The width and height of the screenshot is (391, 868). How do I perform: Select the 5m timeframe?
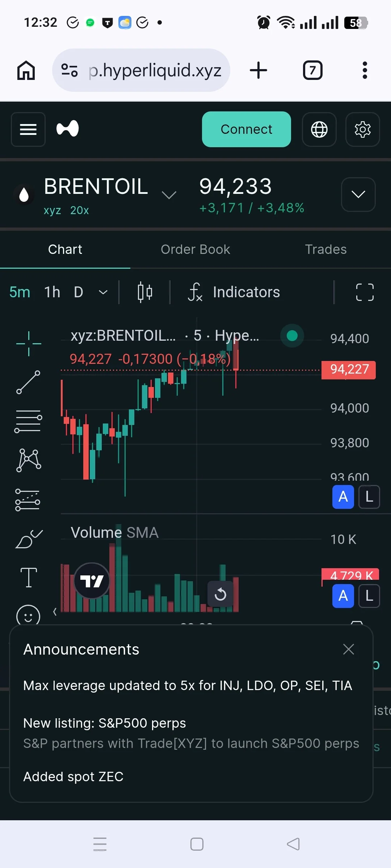coord(20,292)
